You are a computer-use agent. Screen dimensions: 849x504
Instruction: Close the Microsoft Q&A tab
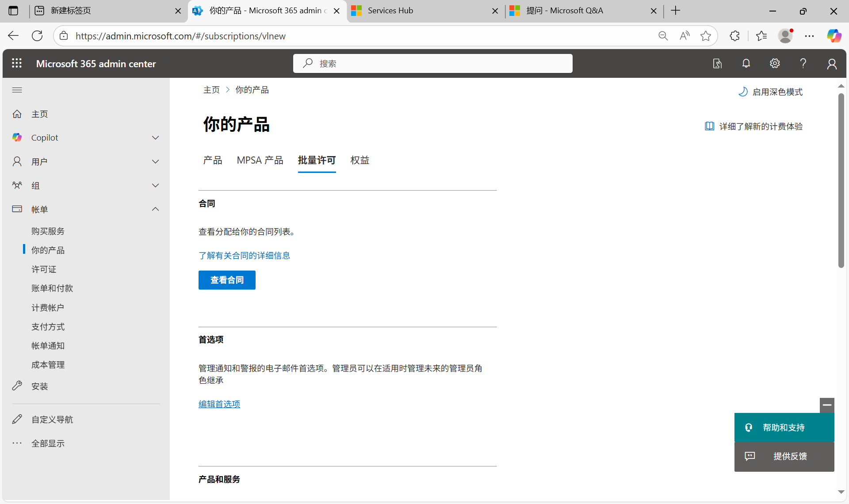(x=654, y=11)
